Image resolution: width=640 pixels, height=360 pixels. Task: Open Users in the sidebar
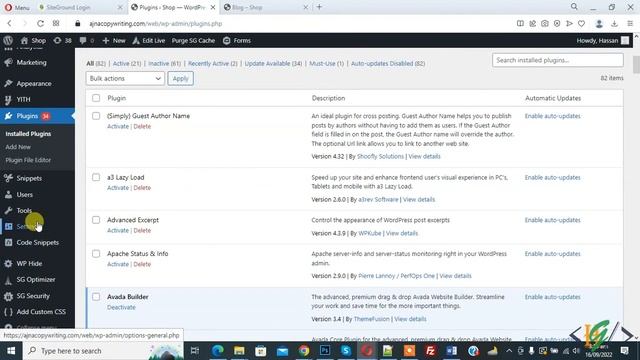[24, 194]
